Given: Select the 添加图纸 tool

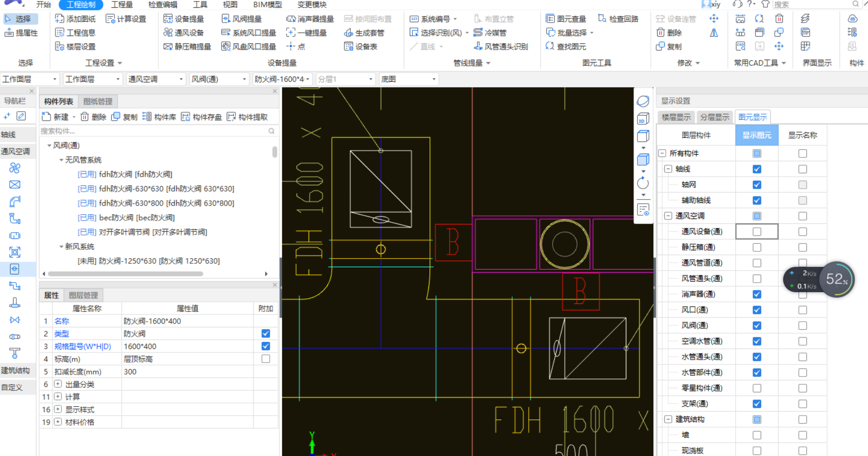Looking at the screenshot, I should (75, 19).
